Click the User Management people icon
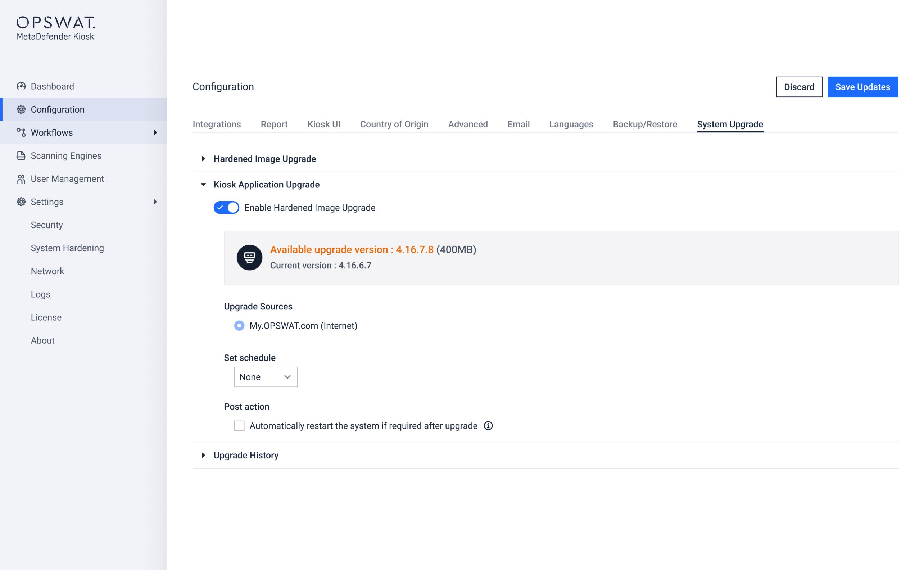The image size is (924, 570). (x=21, y=179)
